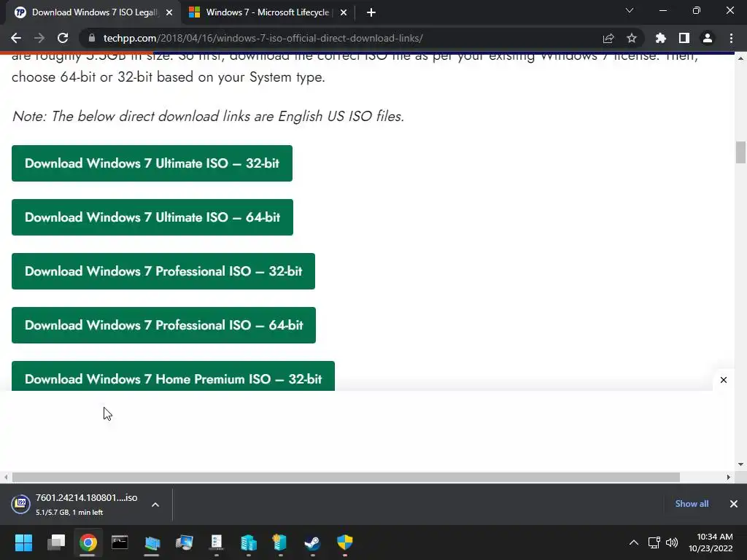
Task: Open the volume speaker tray icon
Action: click(672, 542)
